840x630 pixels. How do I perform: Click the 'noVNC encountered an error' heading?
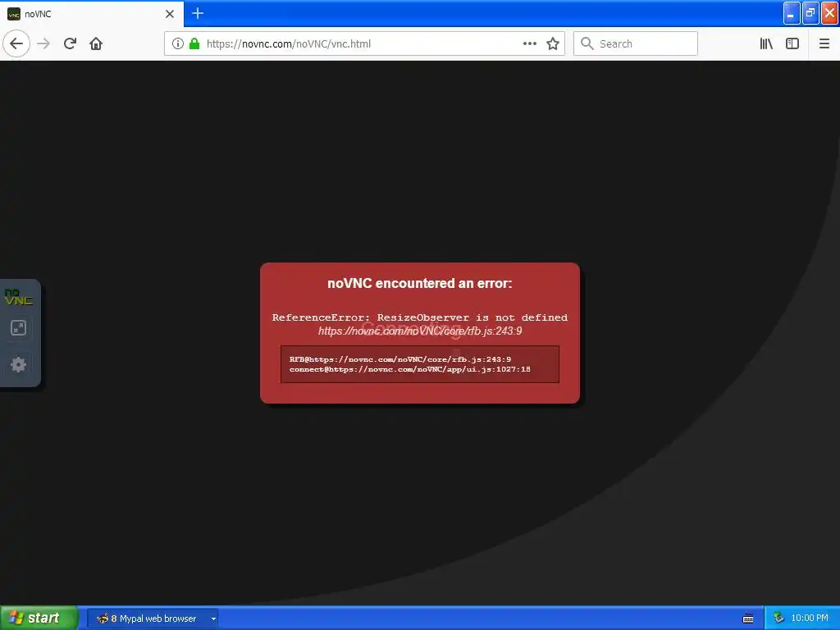click(x=419, y=283)
